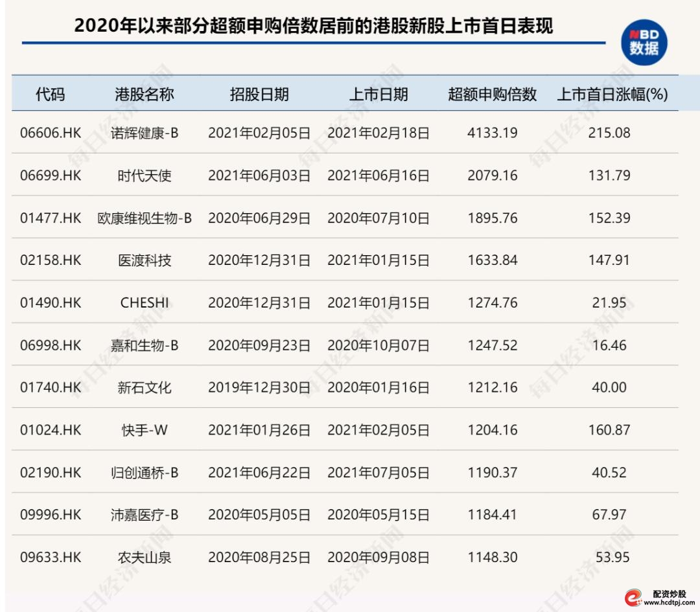Select the name 农夫山泉
This screenshot has width=700, height=612.
point(144,557)
